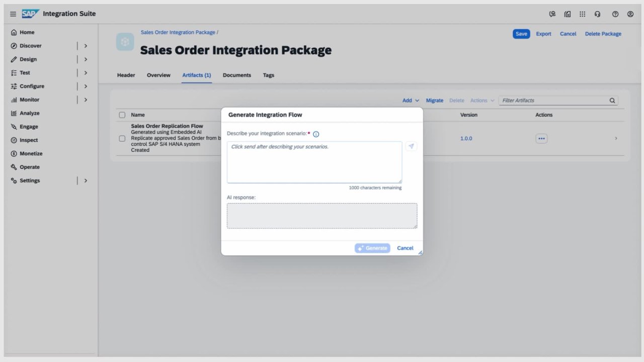
Task: Switch to the Overview tab
Action: tap(158, 75)
